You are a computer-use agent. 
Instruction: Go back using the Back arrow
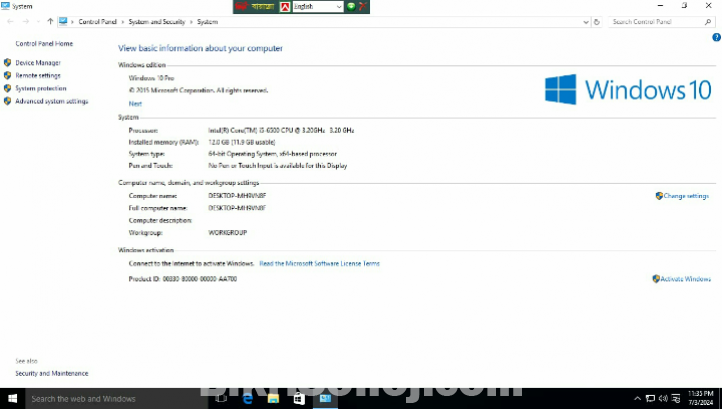pyautogui.click(x=11, y=22)
